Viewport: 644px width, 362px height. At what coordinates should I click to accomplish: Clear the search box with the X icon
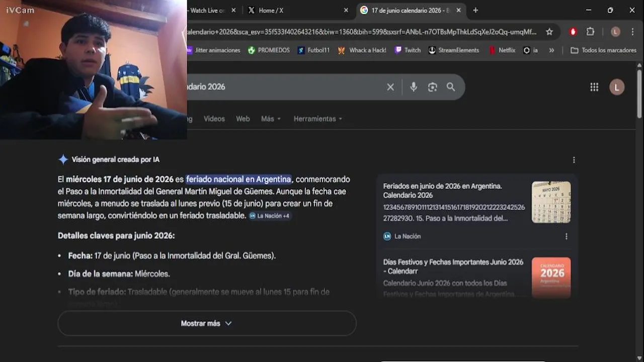coord(390,87)
